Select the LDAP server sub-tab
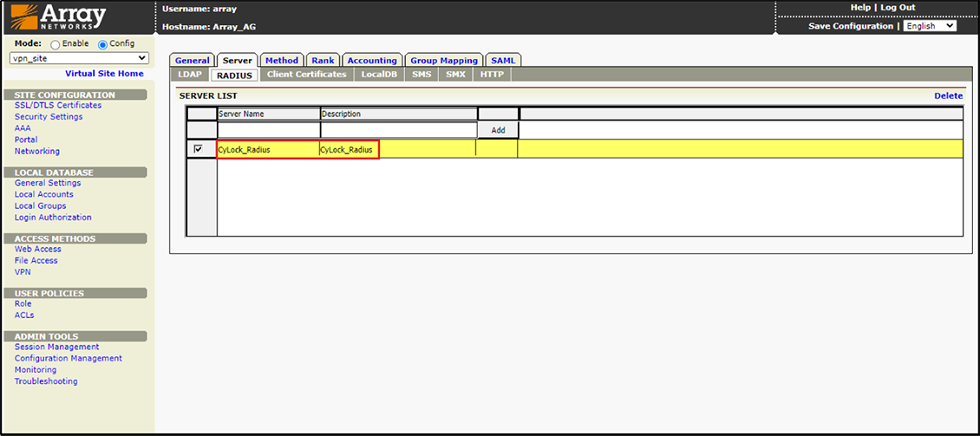Viewport: 980px width, 436px height. tap(190, 75)
